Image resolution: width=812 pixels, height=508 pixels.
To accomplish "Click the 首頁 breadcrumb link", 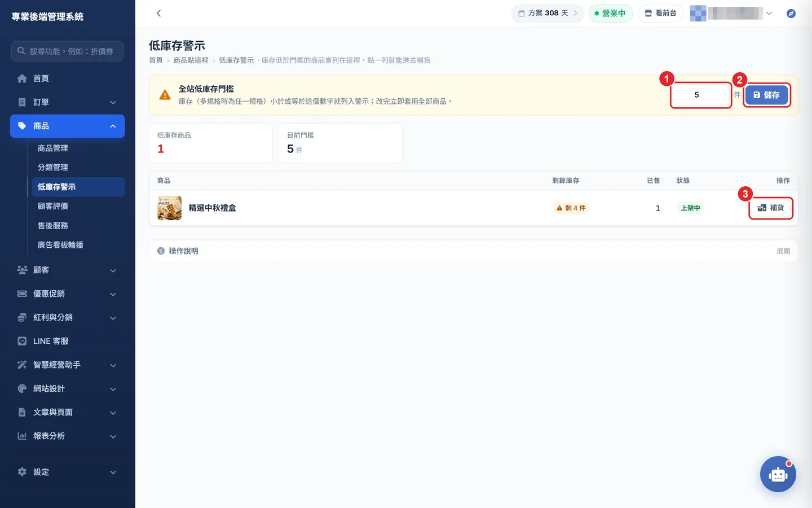I will [156, 60].
